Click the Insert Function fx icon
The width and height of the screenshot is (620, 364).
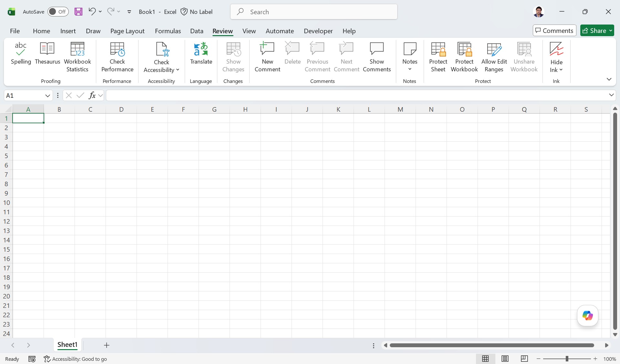(92, 95)
